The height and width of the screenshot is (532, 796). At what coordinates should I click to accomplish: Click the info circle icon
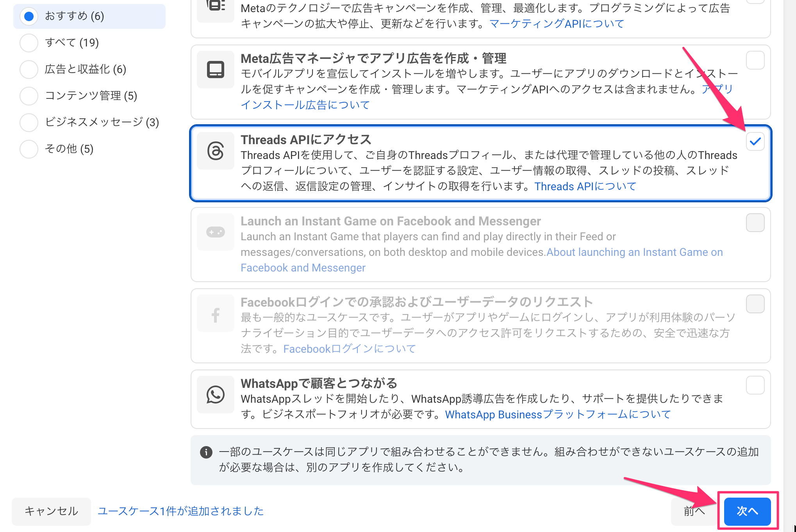tap(206, 452)
